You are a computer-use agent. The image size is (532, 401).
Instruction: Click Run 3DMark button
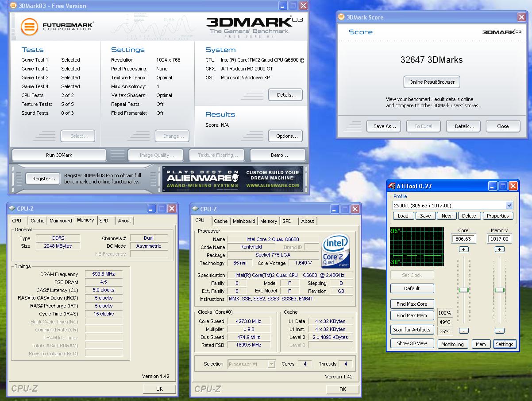(59, 155)
